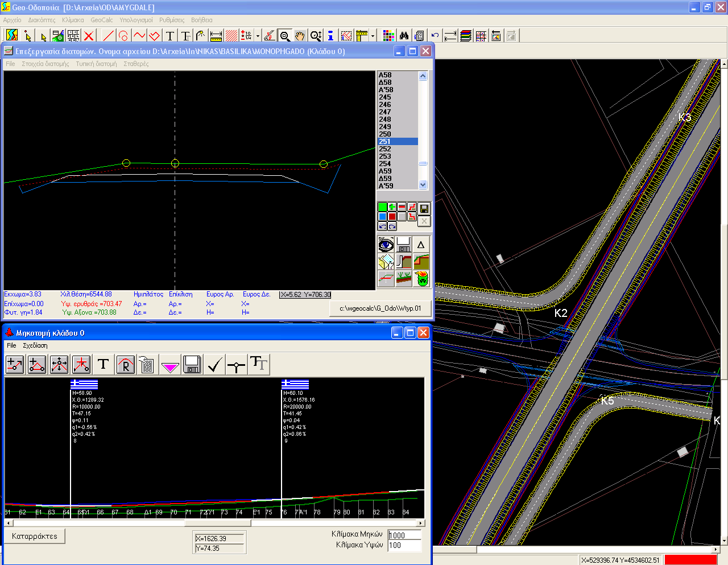Save profile with the floppy disk icon
The height and width of the screenshot is (565, 728).
[x=192, y=365]
